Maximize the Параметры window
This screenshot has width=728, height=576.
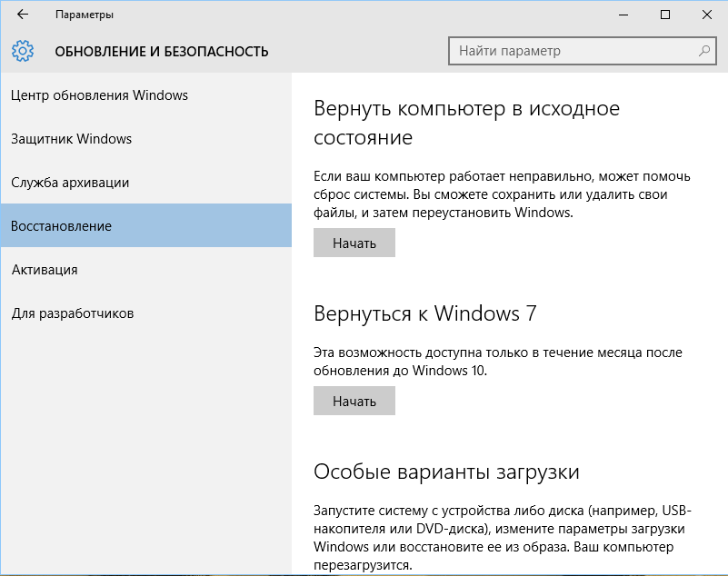pyautogui.click(x=665, y=15)
